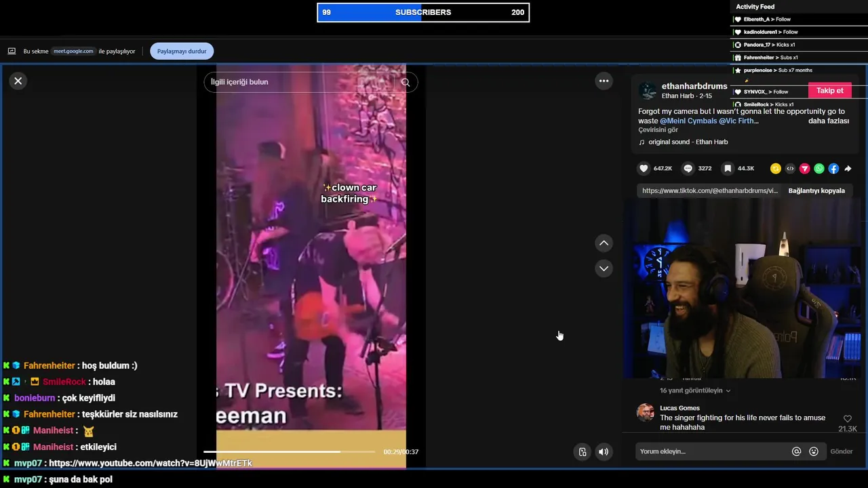Viewport: 868px width, 488px height.
Task: Expand caption with 'daha fazlası'
Action: 829,121
